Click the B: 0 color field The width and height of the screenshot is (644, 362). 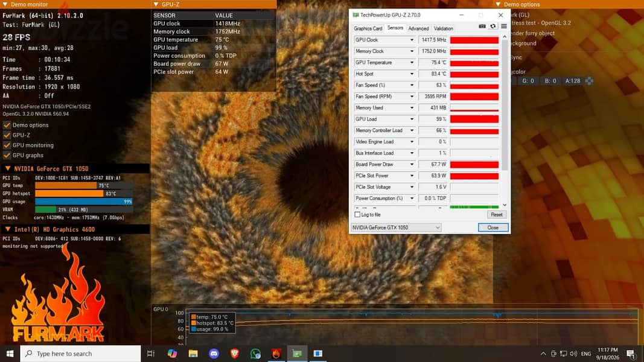click(x=550, y=81)
